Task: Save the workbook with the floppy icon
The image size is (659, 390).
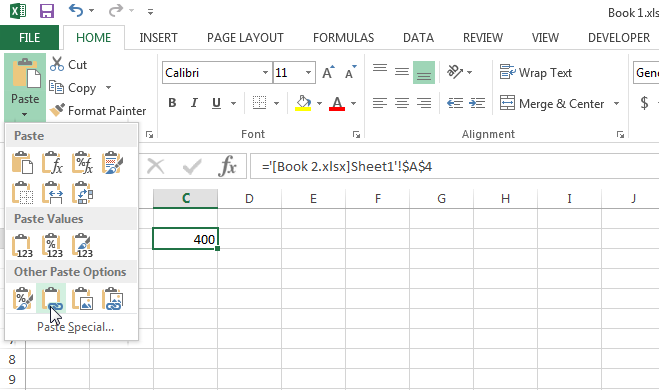Action: tap(47, 11)
